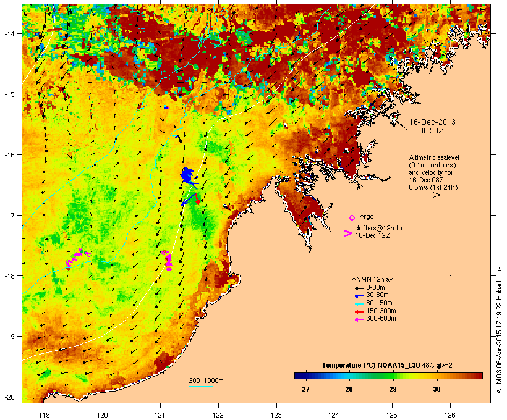Click the longitude axis label 126

[450, 415]
